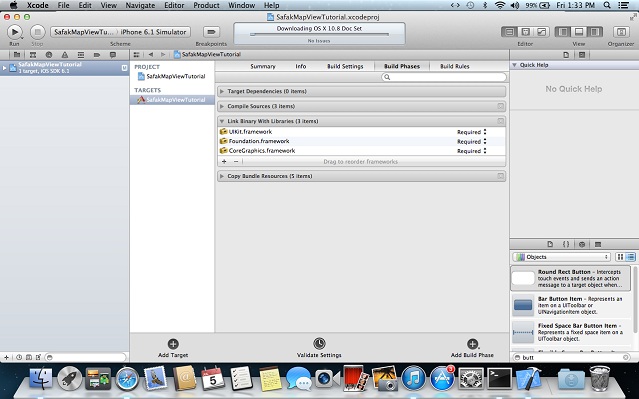Screen dimensions: 639x399
Task: Add a framework with the plus button
Action: [224, 161]
